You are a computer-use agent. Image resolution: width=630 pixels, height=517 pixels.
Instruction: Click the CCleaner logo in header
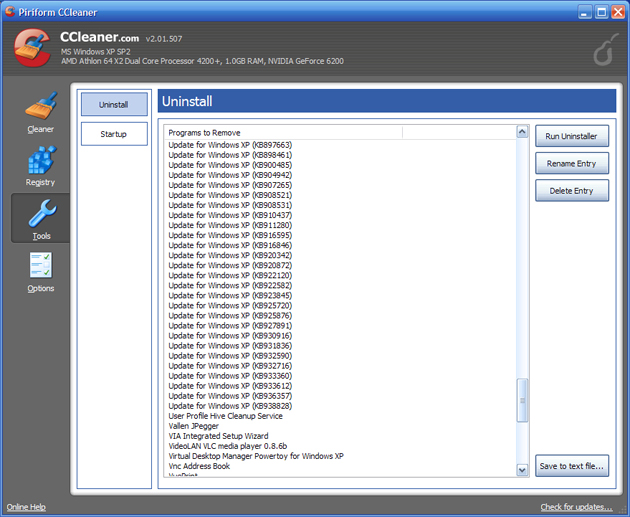(x=32, y=48)
